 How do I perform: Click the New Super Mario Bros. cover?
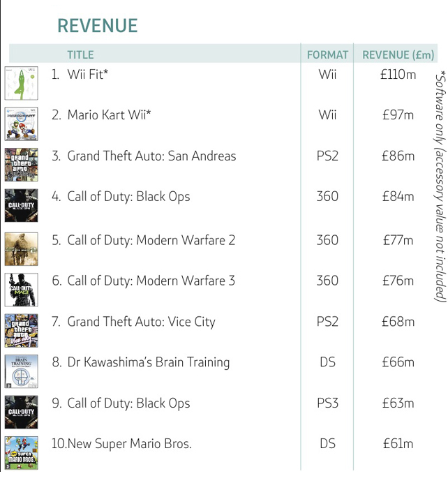tap(21, 453)
